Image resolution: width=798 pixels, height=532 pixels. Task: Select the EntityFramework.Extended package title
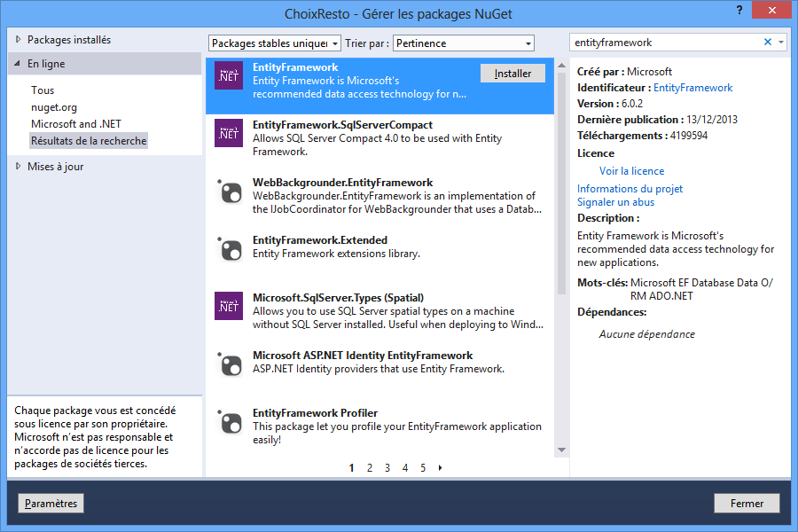coord(319,239)
